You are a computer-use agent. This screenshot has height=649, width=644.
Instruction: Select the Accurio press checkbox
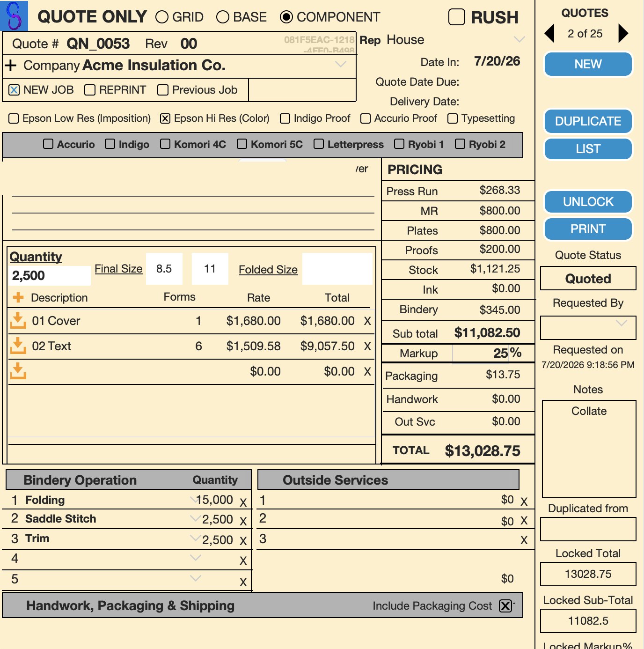(48, 144)
